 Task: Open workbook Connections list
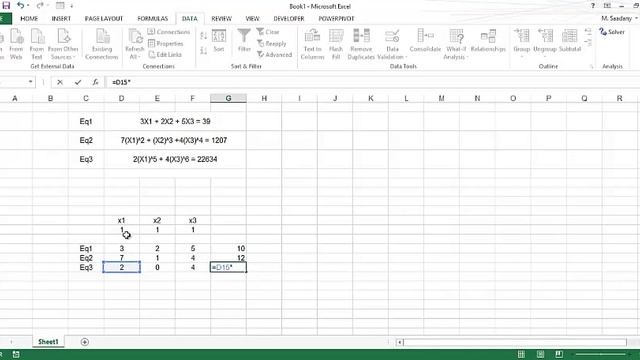pos(169,32)
